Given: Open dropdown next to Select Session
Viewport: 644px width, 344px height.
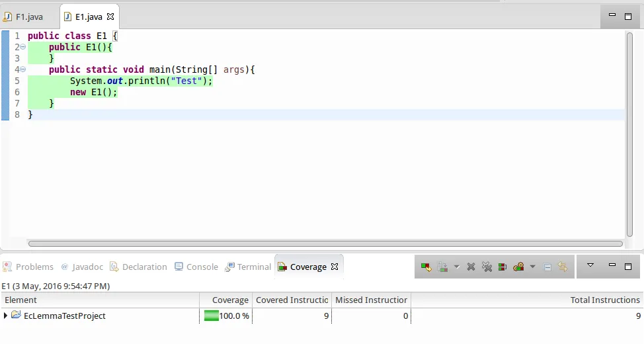Looking at the screenshot, I should [x=532, y=267].
